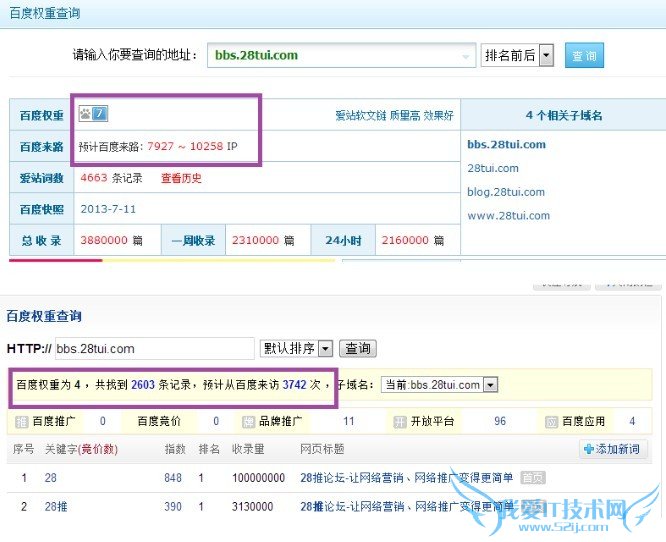Click the 网页标题 column header
The width and height of the screenshot is (666, 542).
click(x=322, y=449)
